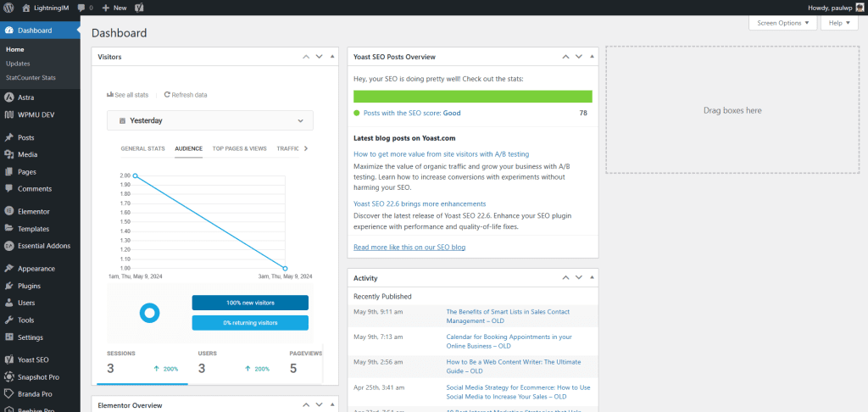The width and height of the screenshot is (868, 412).
Task: Click the Users sidebar icon
Action: click(x=8, y=303)
